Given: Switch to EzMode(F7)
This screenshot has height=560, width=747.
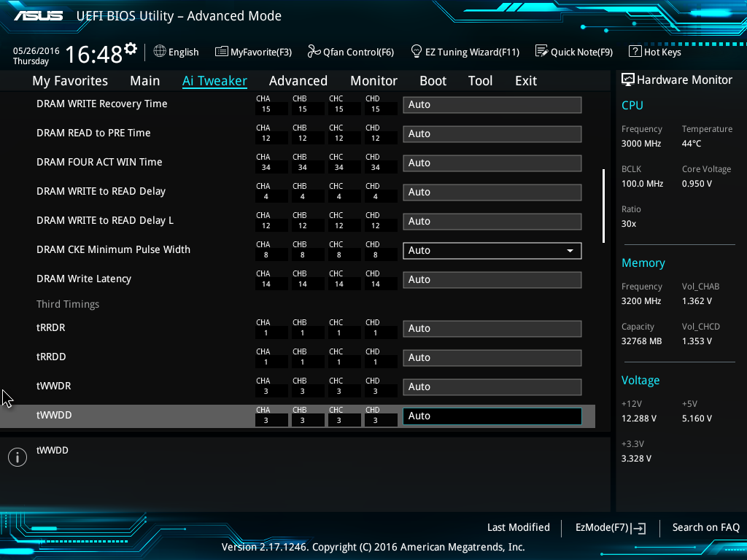Looking at the screenshot, I should pyautogui.click(x=611, y=528).
